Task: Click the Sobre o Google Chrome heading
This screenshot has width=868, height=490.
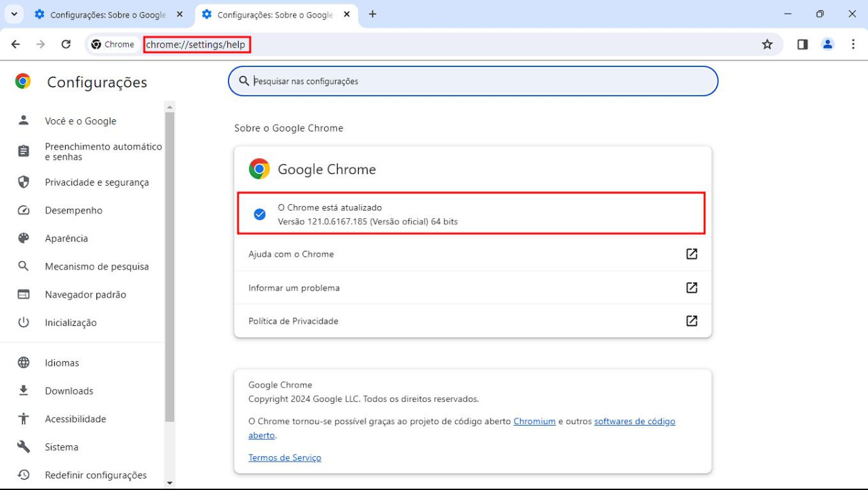Action: [x=289, y=128]
